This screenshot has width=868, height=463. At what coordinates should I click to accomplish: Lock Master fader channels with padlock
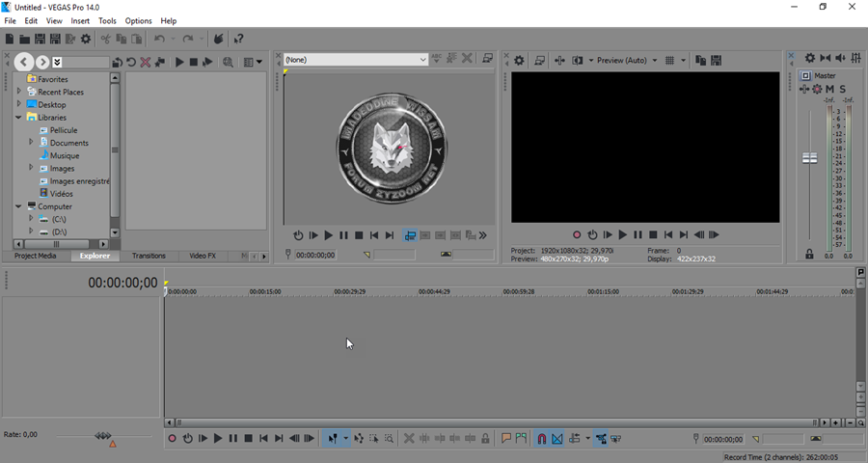[x=809, y=255]
